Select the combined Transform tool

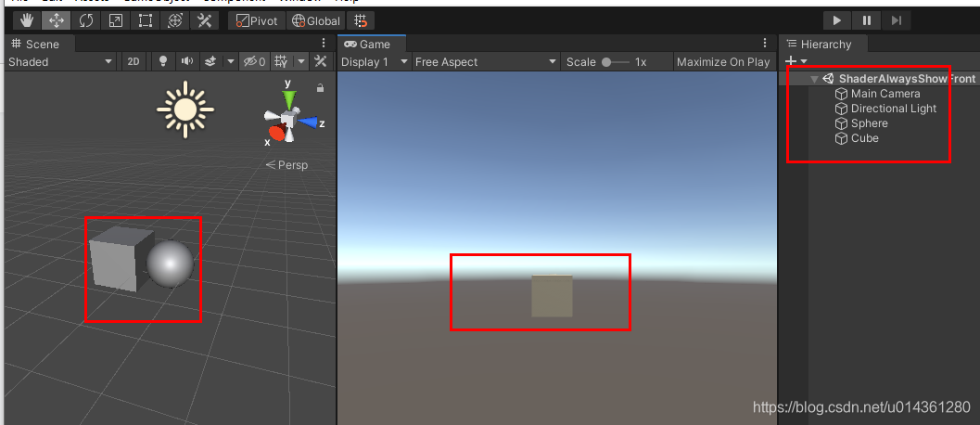coord(175,20)
